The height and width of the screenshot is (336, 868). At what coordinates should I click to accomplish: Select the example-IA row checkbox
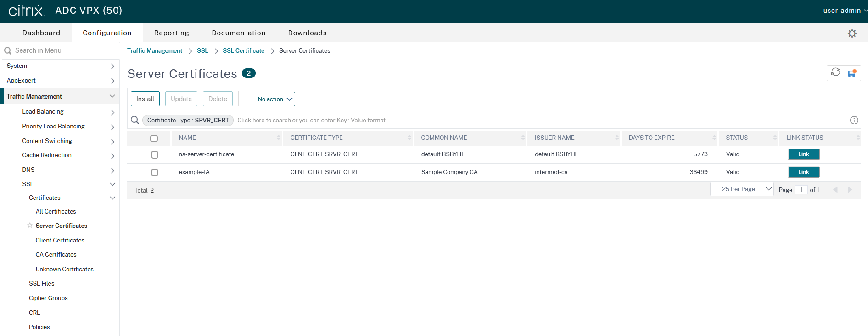click(155, 172)
